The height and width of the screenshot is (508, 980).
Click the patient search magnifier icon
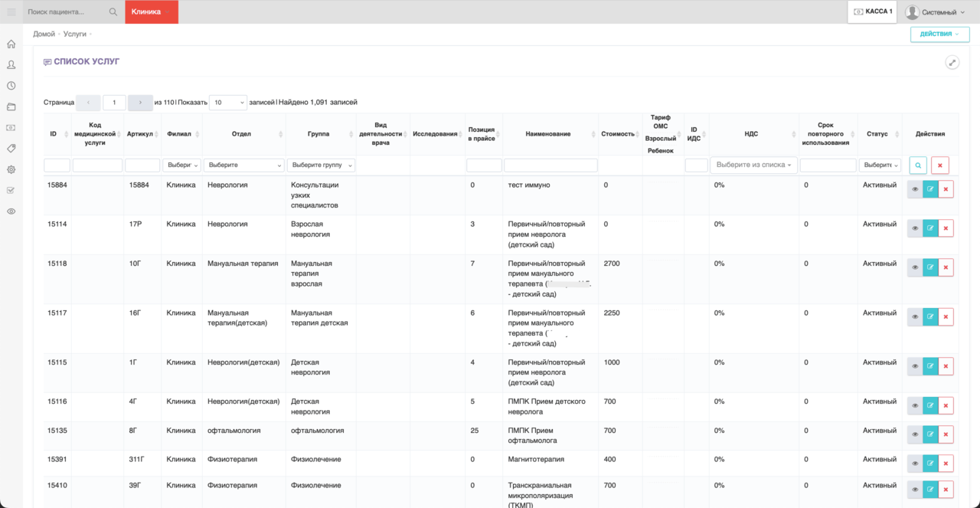point(113,12)
